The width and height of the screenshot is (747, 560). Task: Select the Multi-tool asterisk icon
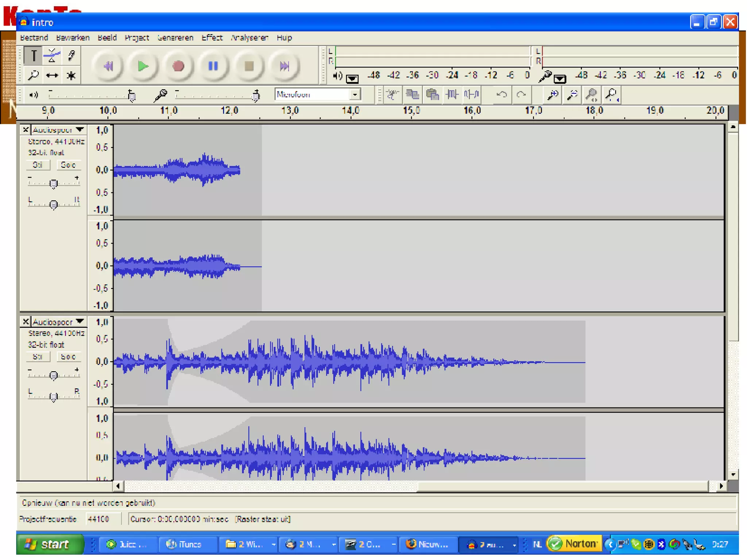click(x=71, y=76)
